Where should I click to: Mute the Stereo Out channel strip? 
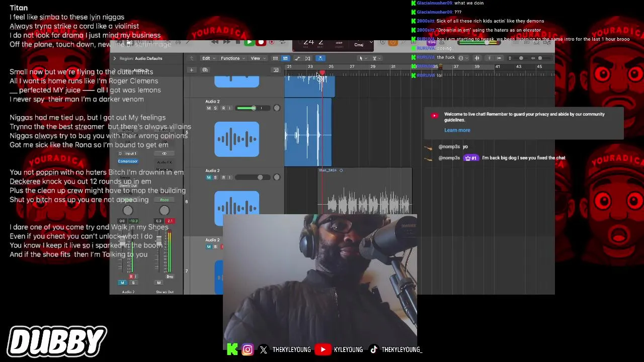click(158, 283)
